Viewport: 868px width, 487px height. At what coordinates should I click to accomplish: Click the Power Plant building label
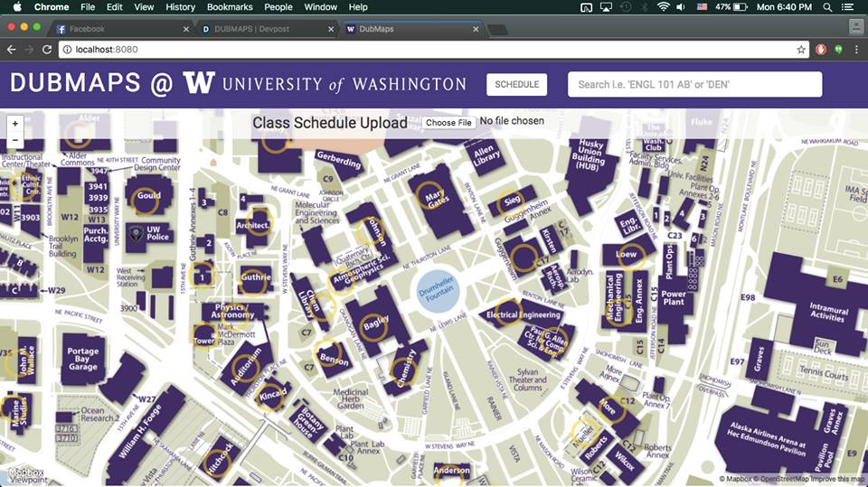[674, 298]
